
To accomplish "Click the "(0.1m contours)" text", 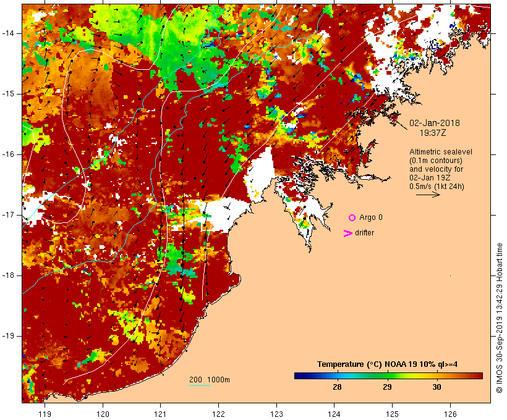I will coord(436,161).
